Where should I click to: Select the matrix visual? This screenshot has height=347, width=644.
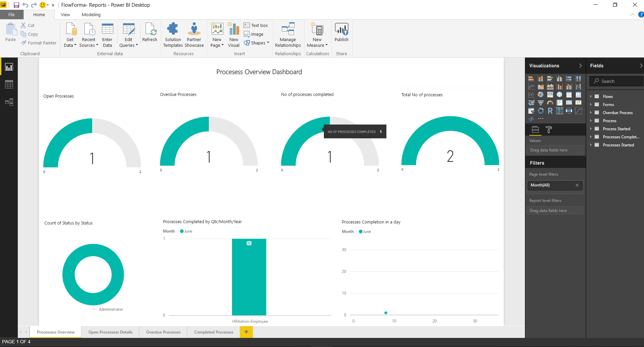[x=578, y=95]
